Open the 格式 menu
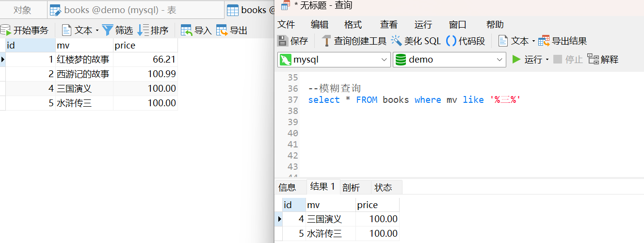This screenshot has height=243, width=644. tap(353, 24)
